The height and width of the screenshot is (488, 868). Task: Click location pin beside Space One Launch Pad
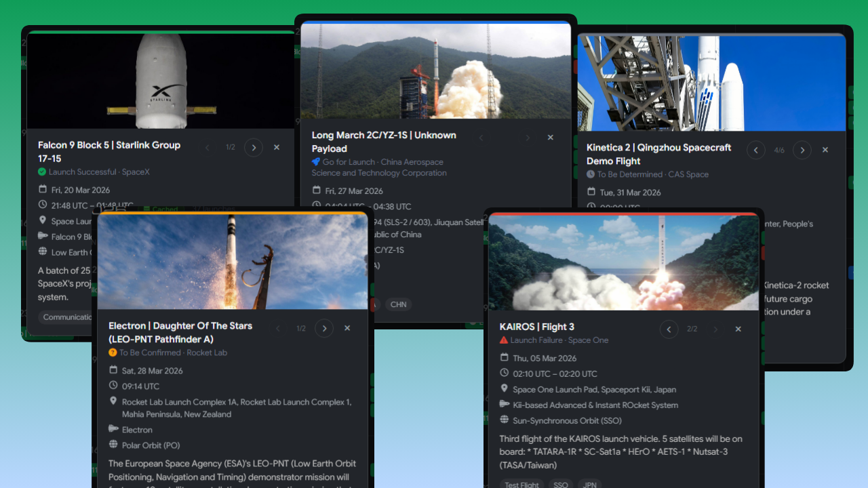504,388
